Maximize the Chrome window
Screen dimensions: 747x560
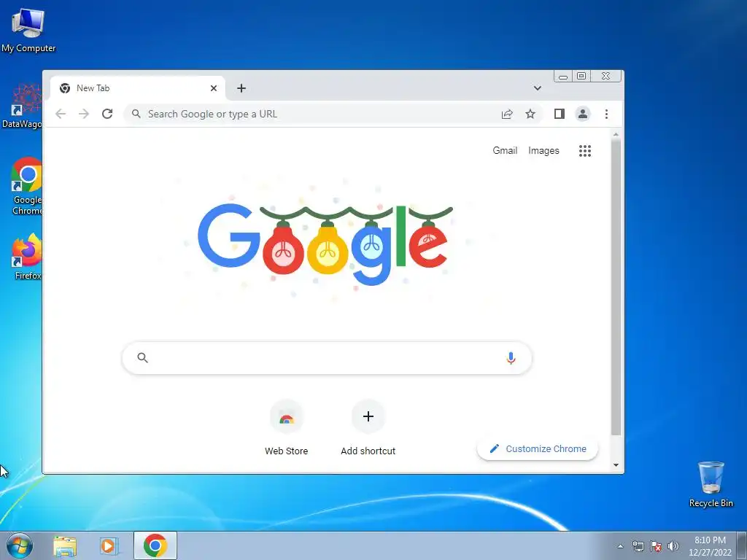[581, 76]
